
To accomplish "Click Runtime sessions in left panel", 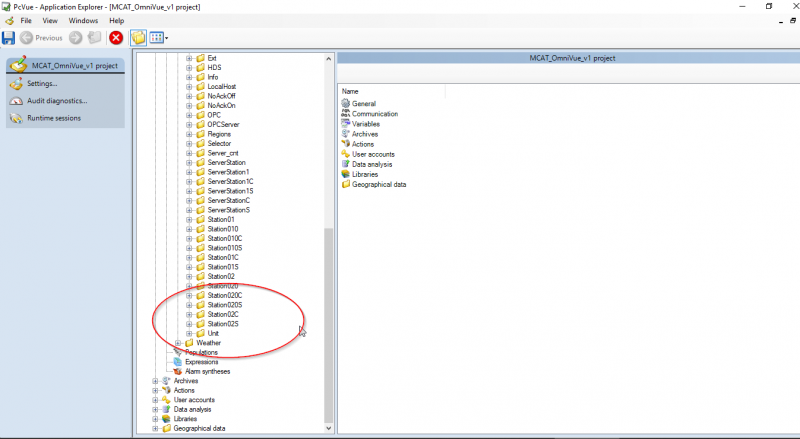I will click(x=54, y=118).
